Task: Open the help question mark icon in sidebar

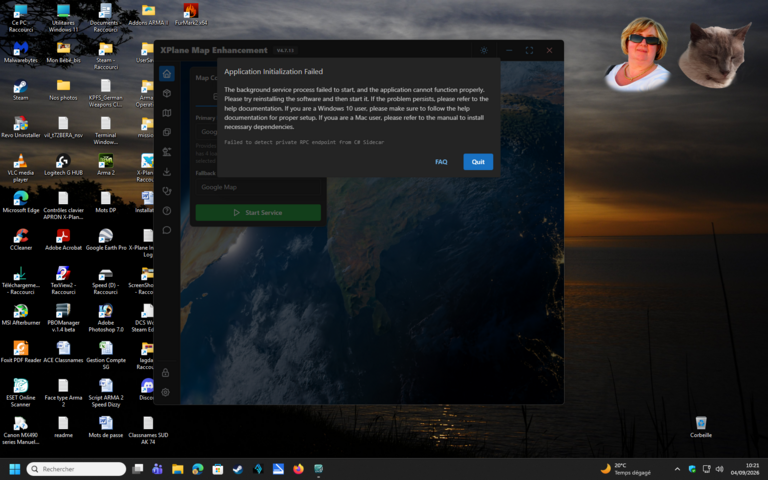Action: coord(167,211)
